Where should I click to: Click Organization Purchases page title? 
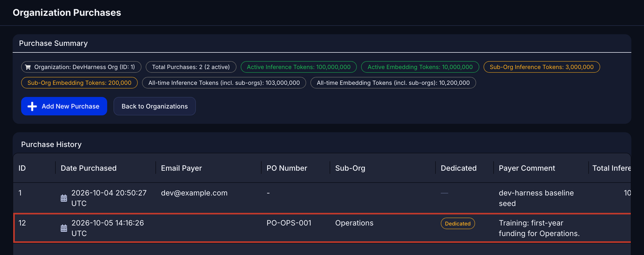(67, 13)
